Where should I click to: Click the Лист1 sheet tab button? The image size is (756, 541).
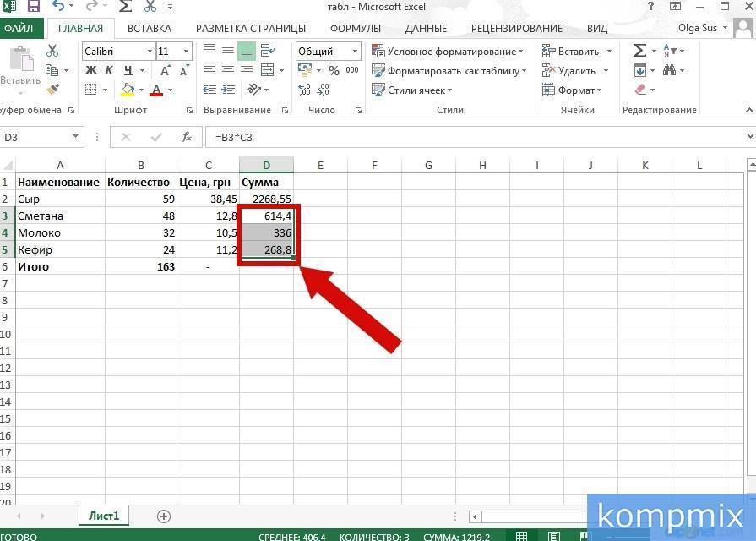click(x=103, y=516)
